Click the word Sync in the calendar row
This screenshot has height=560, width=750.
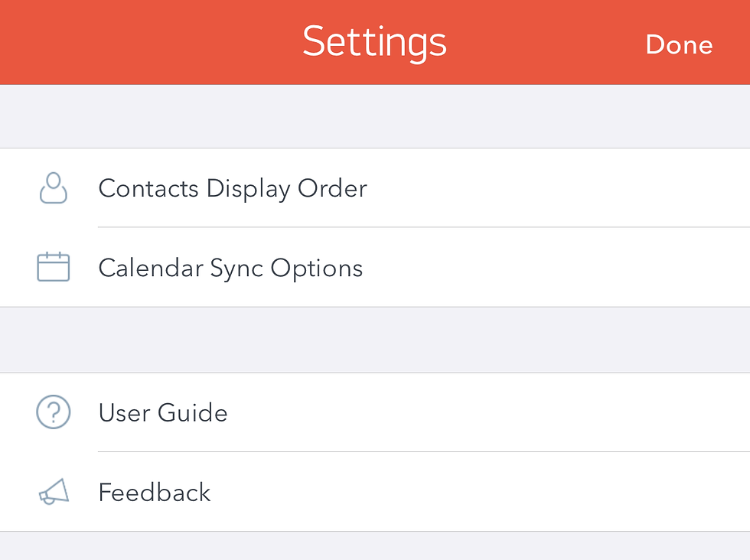click(236, 269)
